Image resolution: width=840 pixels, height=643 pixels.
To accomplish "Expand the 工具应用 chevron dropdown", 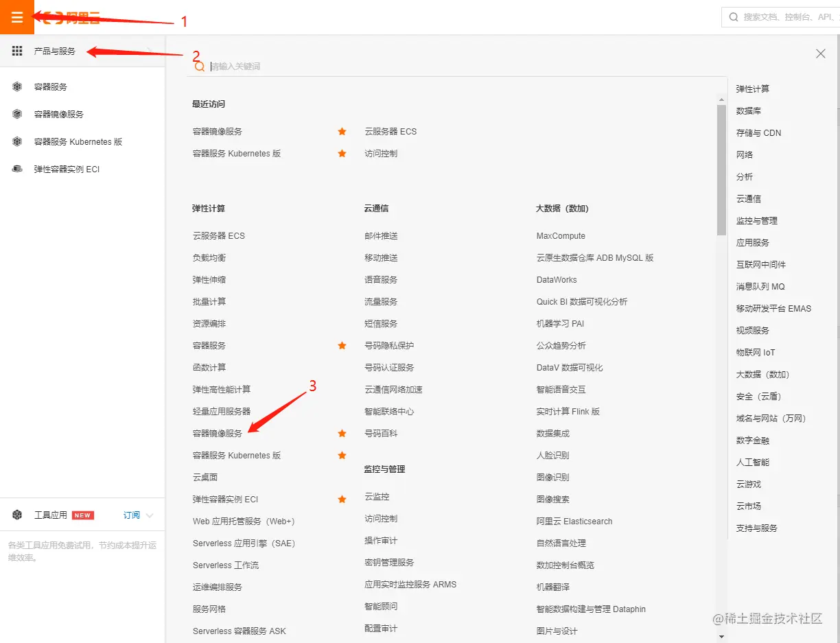I will (x=150, y=515).
